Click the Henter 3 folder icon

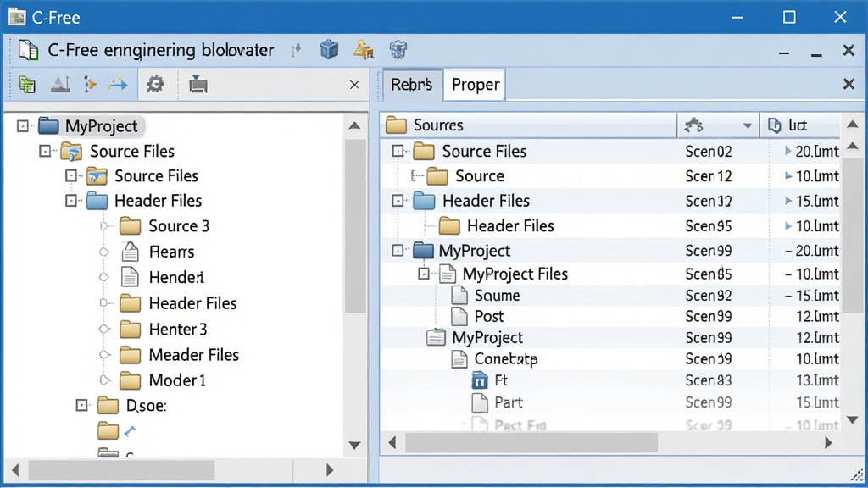click(130, 330)
